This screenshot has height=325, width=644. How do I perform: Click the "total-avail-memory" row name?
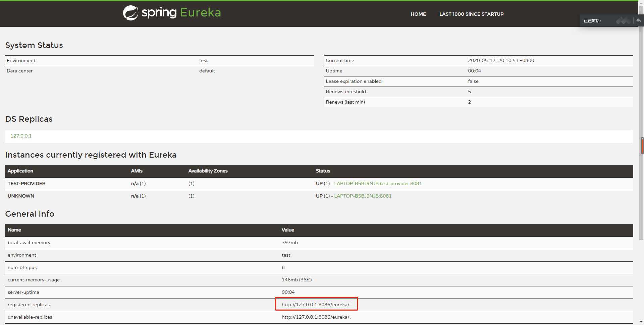click(x=29, y=242)
